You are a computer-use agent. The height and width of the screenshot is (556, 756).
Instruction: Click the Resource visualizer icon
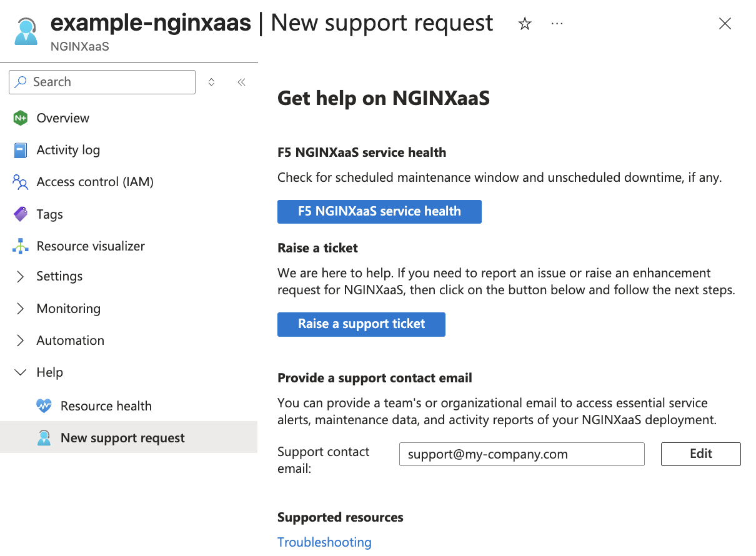[x=21, y=246]
